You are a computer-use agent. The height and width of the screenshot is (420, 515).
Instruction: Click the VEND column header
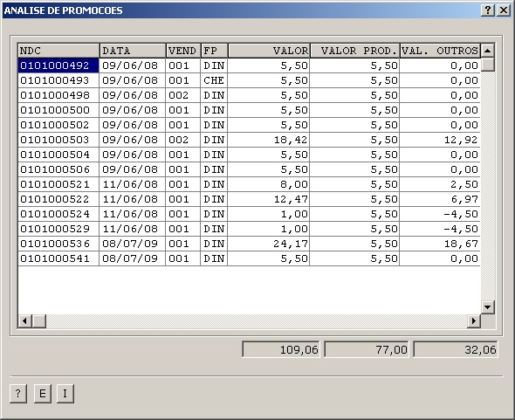[183, 51]
